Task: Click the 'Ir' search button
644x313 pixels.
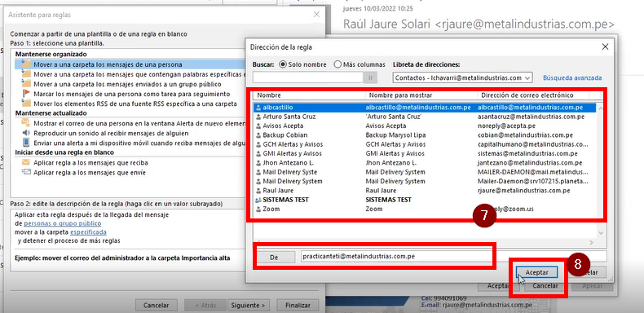Action: (371, 77)
